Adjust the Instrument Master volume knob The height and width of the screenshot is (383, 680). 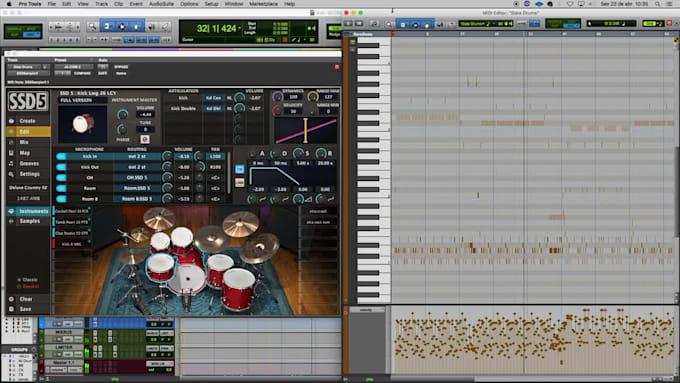(x=123, y=115)
